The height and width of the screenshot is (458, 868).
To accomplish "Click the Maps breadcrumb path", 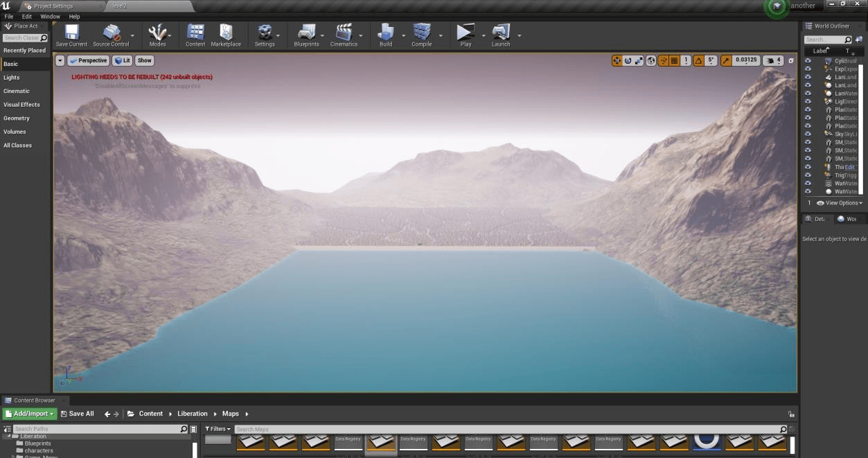I will 230,414.
